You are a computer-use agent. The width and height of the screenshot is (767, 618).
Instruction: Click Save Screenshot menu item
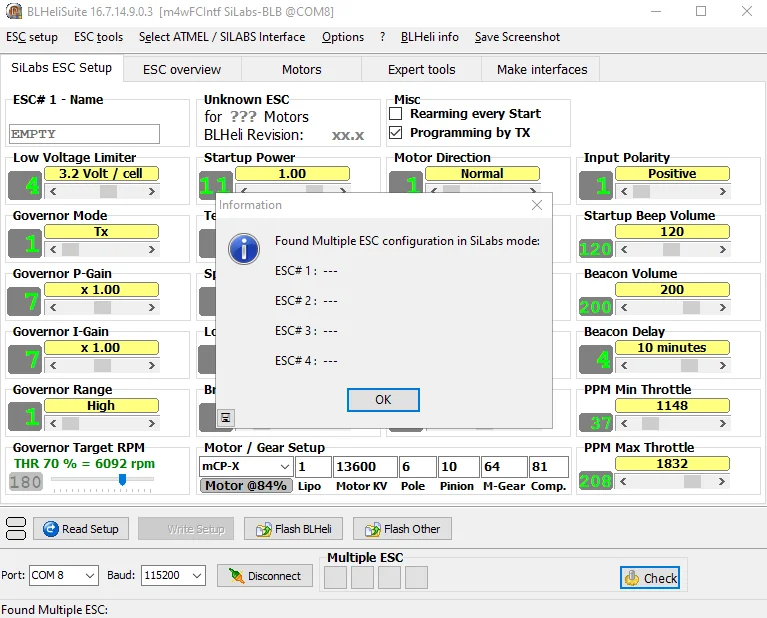(517, 37)
